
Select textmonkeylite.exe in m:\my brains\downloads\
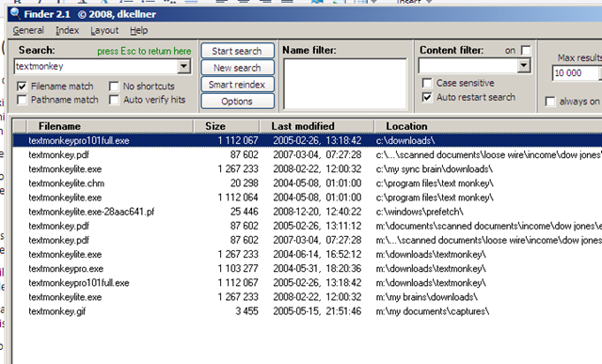tap(308, 297)
